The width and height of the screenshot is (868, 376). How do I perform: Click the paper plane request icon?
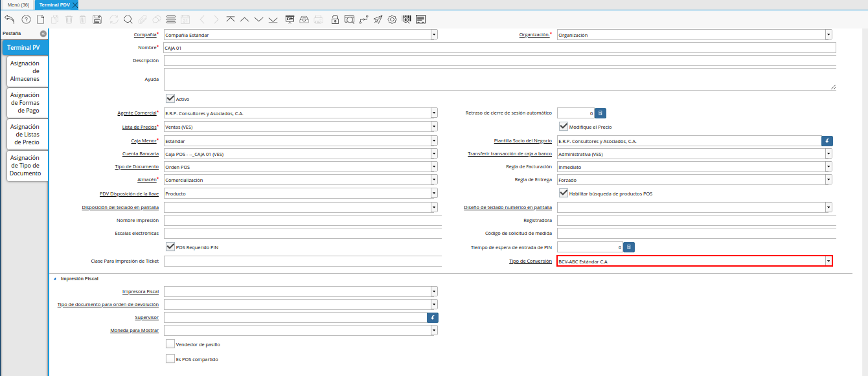378,19
